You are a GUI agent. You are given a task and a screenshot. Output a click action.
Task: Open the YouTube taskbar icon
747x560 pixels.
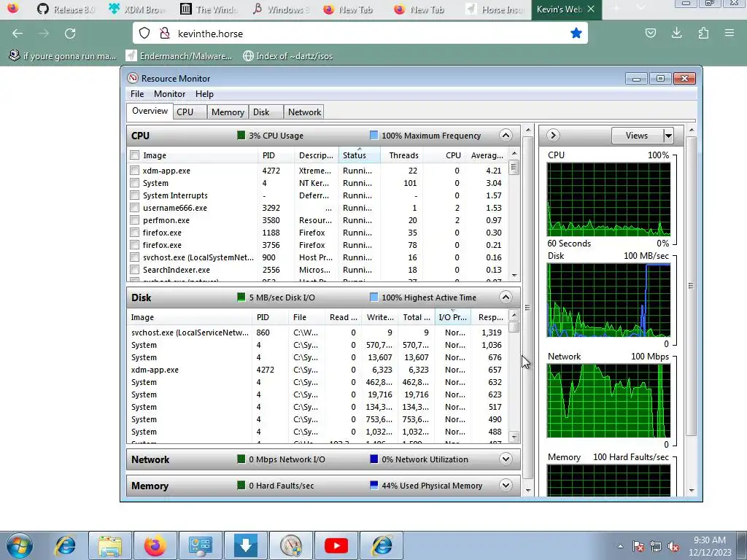coord(336,545)
